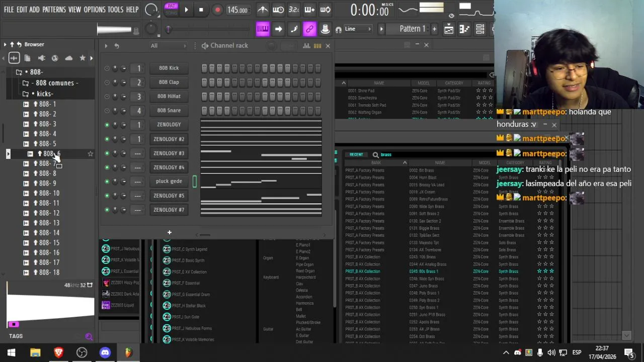Toggle wait for input before playing

[278, 10]
